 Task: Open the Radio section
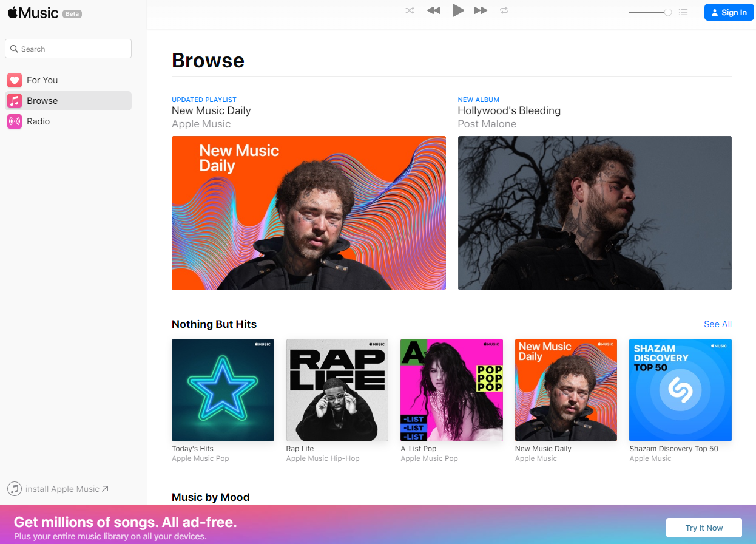pos(68,121)
